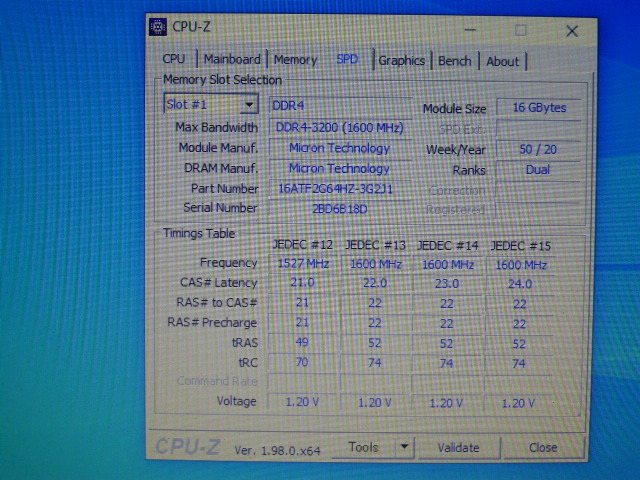Screen dimensions: 640x480
Task: Click the tRAS value 49
Action: 302,342
